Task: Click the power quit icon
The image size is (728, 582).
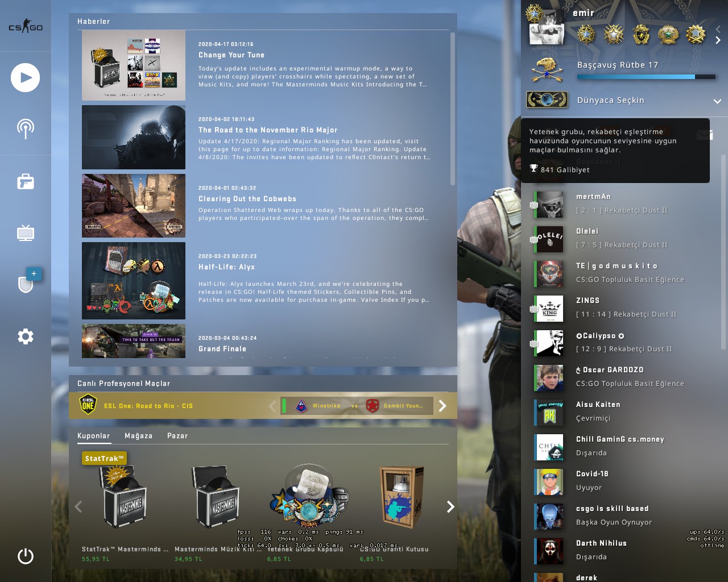Action: click(26, 556)
